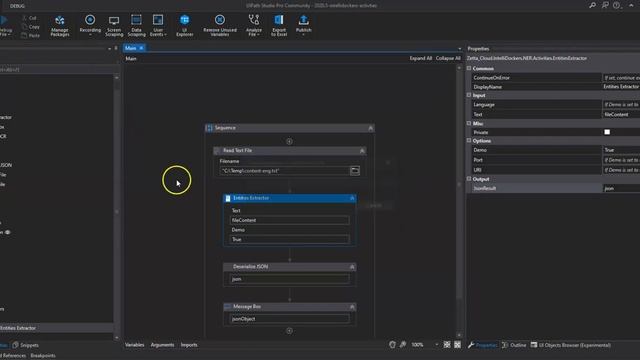Collapse the Deserialize JSON activity
This screenshot has width=640, height=360.
(352, 267)
